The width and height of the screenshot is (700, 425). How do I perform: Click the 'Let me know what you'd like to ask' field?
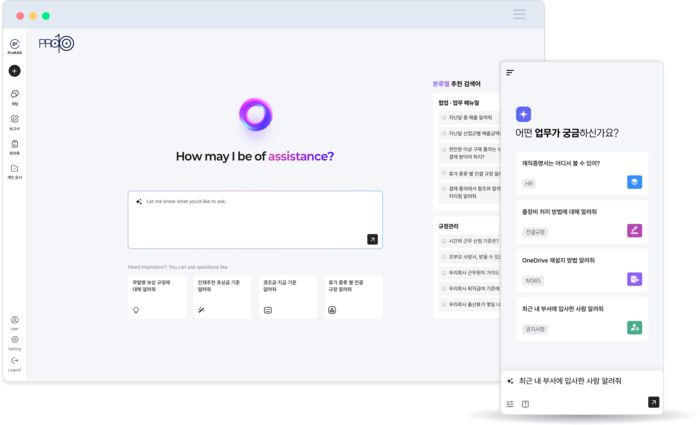[x=250, y=202]
